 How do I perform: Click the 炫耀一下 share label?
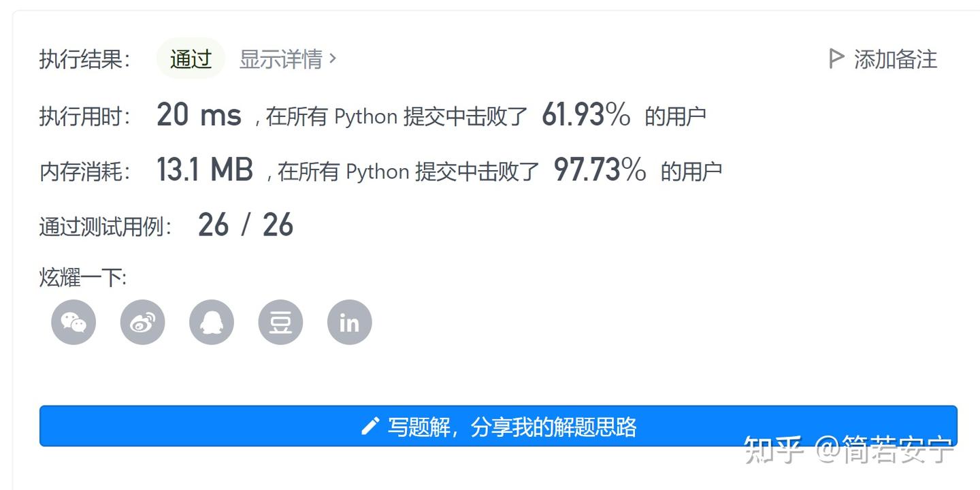83,278
